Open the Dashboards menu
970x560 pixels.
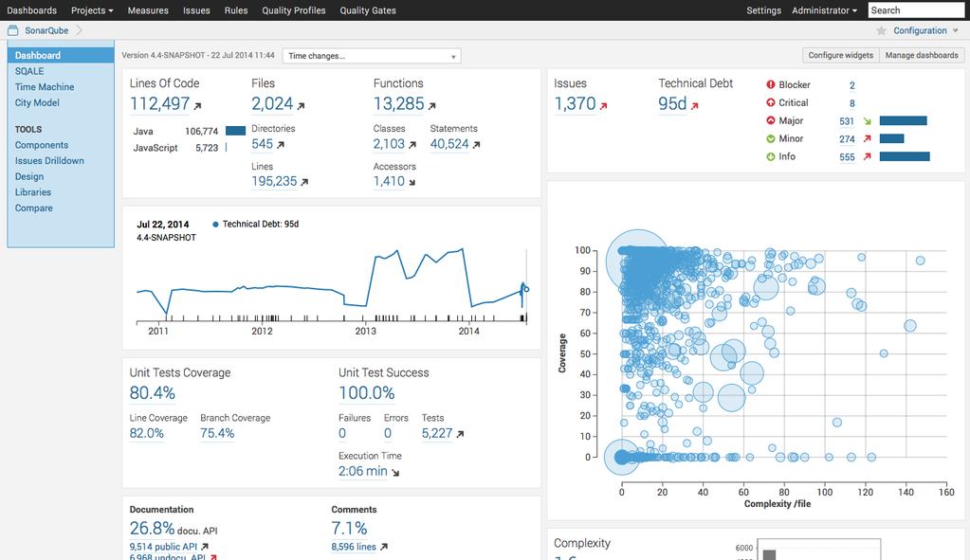coord(31,10)
